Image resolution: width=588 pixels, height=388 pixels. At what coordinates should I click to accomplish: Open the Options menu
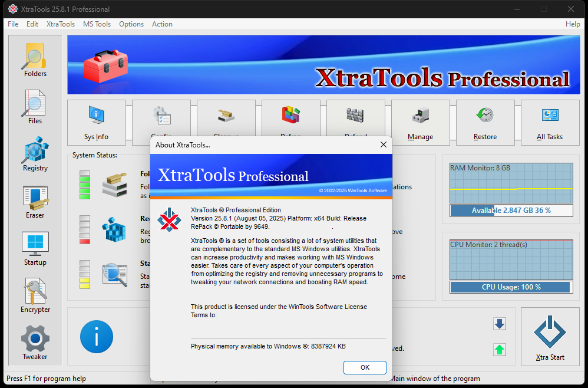[131, 24]
